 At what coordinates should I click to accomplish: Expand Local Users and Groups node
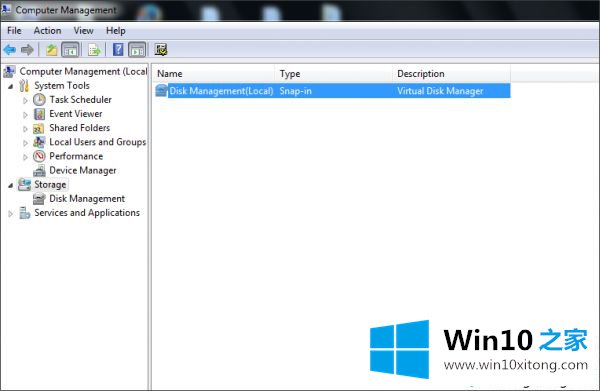25,143
